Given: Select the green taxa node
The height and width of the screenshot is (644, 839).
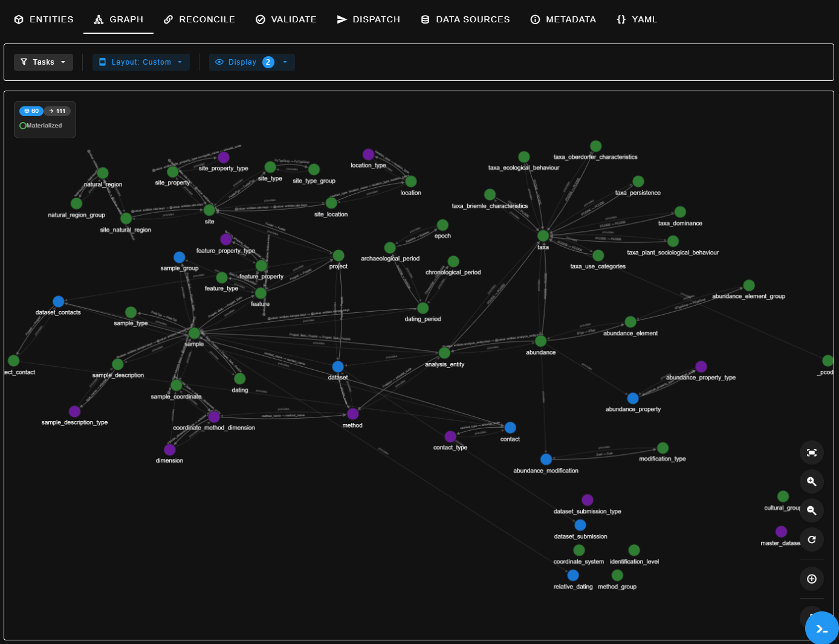Looking at the screenshot, I should point(543,236).
